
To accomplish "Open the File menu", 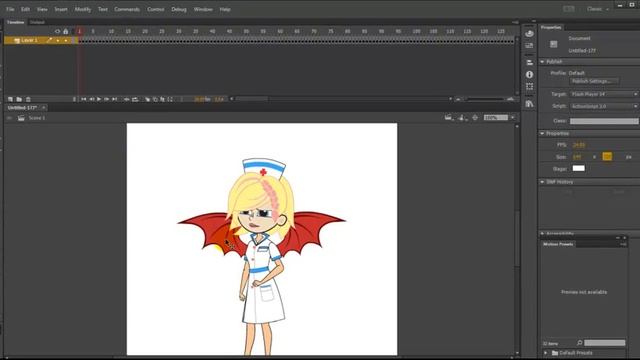I will (10, 9).
